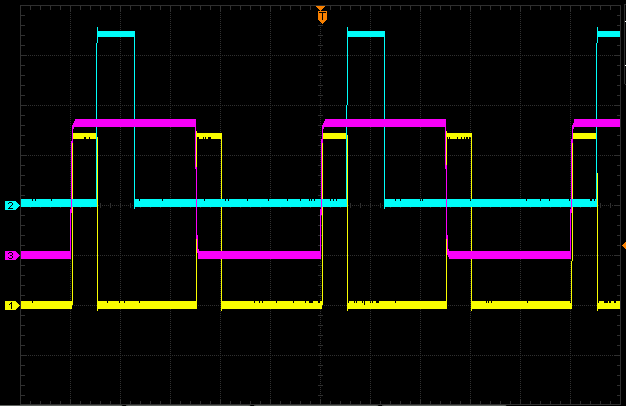Select the magenta channel 3 ground marker

12,255
